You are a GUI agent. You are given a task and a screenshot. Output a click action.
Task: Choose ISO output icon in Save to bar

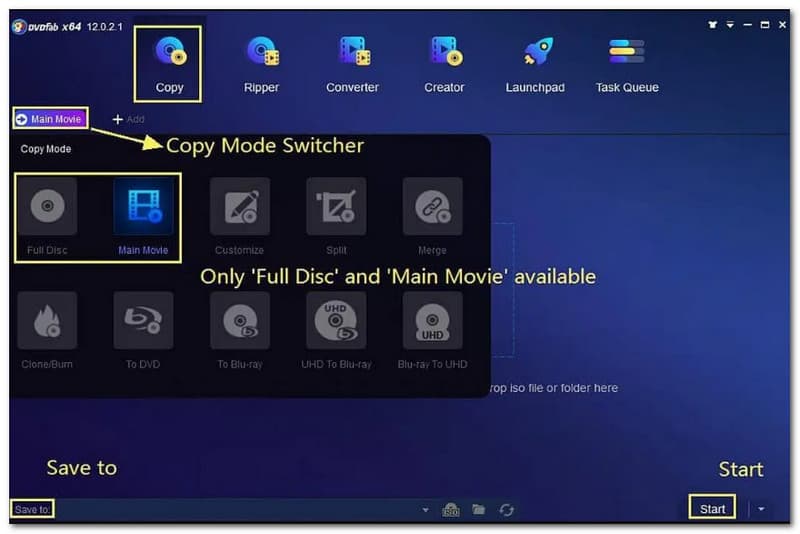tap(451, 510)
